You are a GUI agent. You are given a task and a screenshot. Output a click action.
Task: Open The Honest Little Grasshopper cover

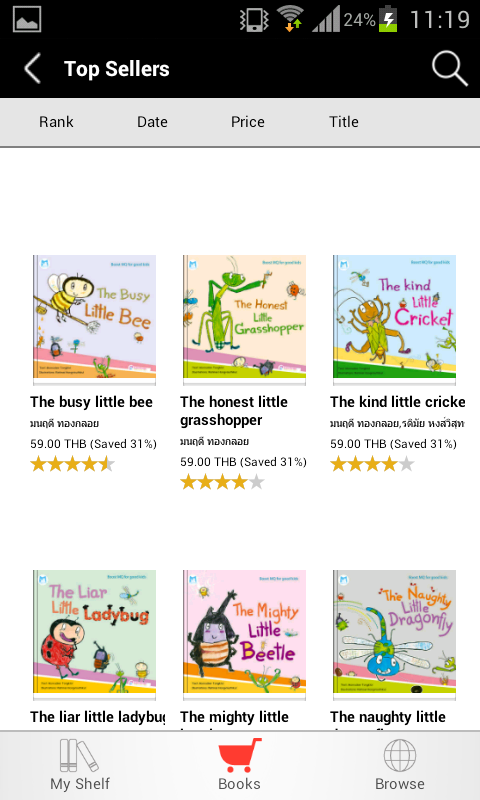[244, 317]
